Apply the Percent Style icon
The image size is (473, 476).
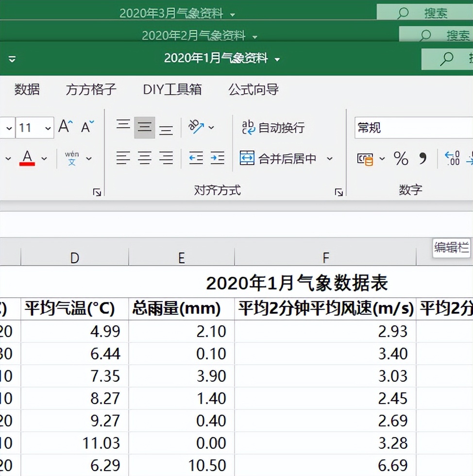pyautogui.click(x=400, y=158)
